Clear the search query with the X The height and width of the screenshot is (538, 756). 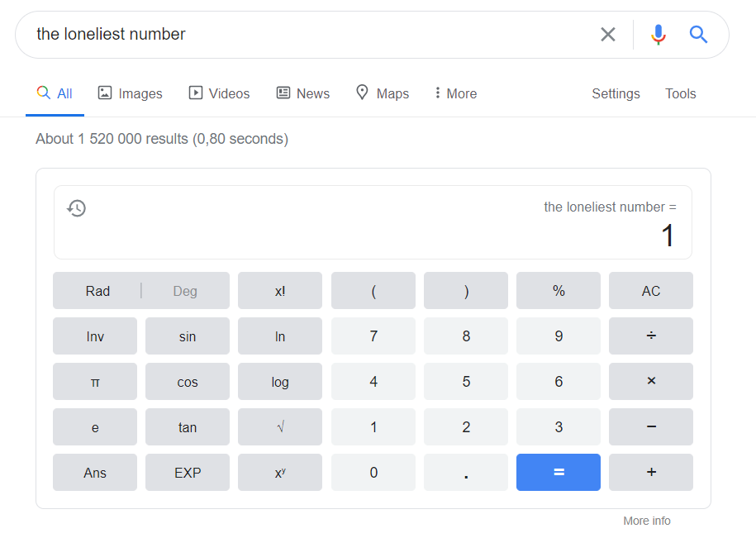point(608,34)
